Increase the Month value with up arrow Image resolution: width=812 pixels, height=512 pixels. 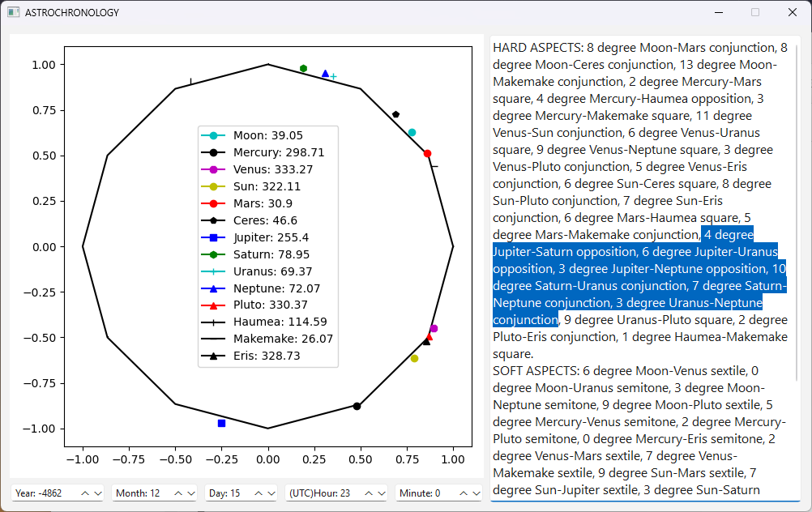tap(178, 493)
